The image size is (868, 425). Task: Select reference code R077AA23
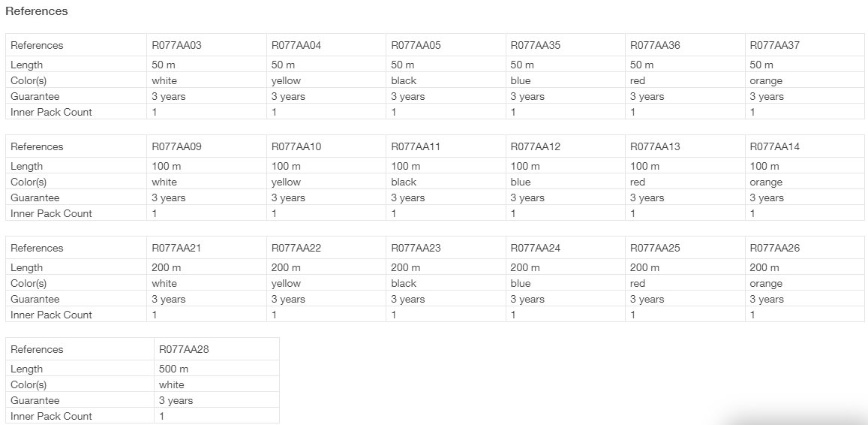(416, 249)
